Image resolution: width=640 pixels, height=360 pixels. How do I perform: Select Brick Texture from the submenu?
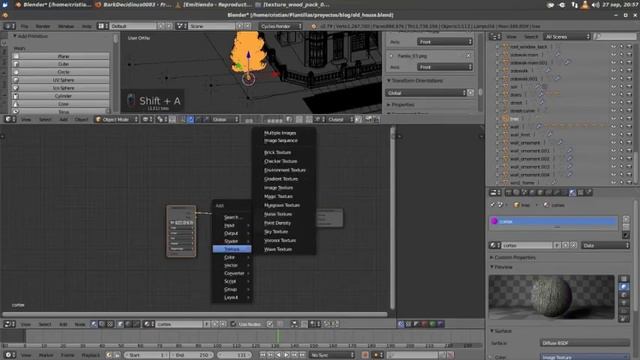278,152
